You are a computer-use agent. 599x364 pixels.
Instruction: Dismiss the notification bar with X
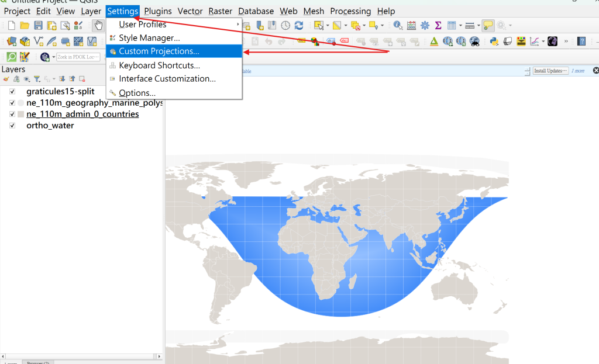coord(595,71)
